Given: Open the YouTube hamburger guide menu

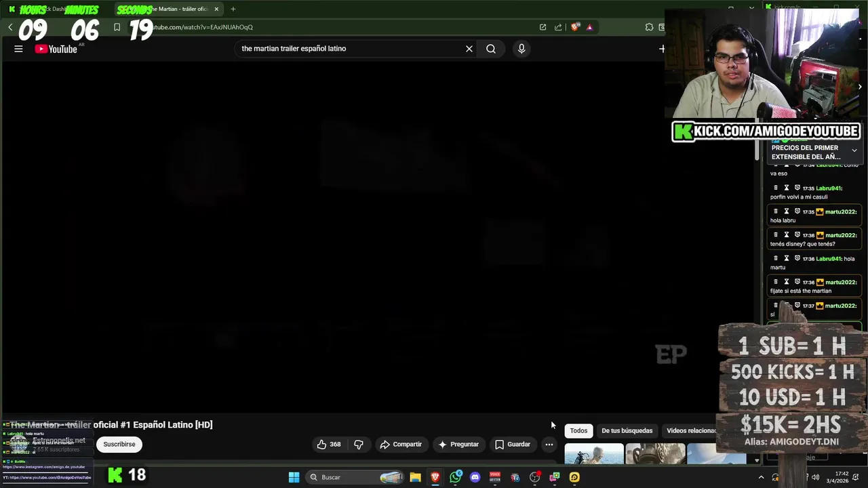Looking at the screenshot, I should pyautogui.click(x=18, y=49).
